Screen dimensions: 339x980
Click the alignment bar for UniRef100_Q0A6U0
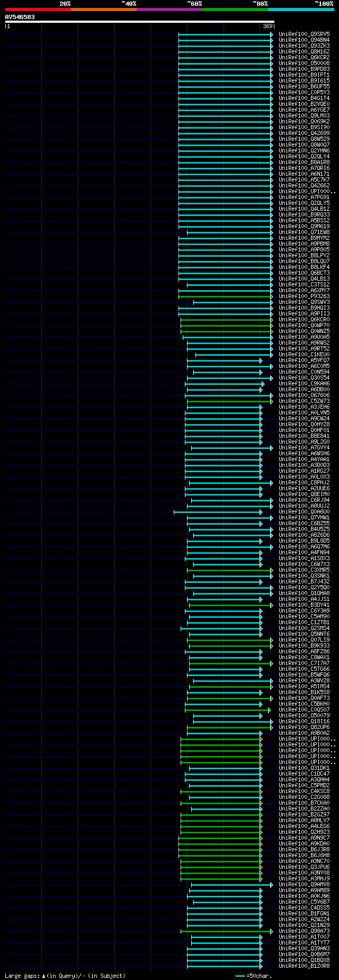tap(218, 511)
